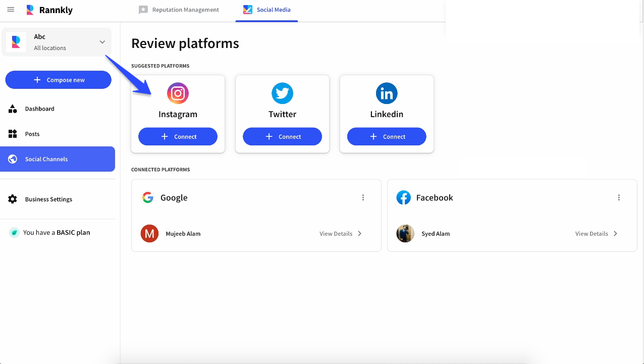Click the Review platforms heading

tap(185, 43)
